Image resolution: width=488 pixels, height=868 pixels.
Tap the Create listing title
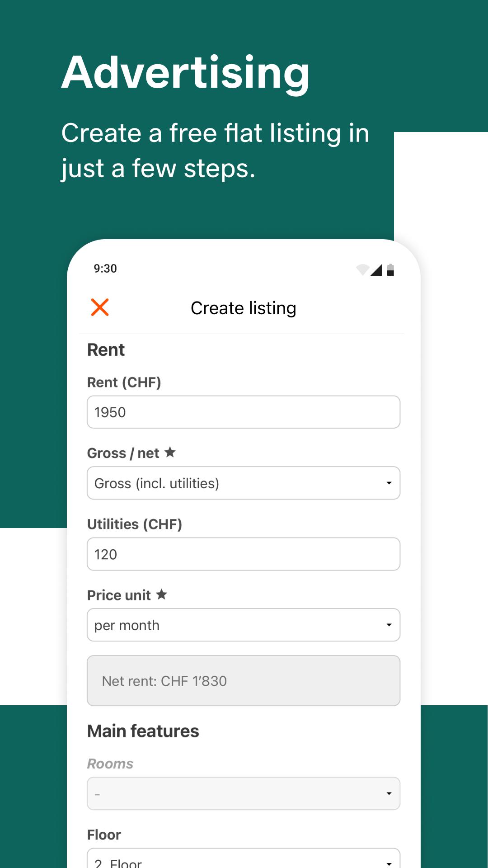[x=244, y=308]
